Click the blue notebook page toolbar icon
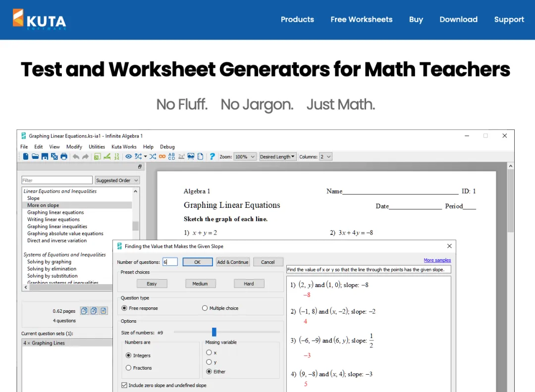The height and width of the screenshot is (392, 535). point(200,156)
